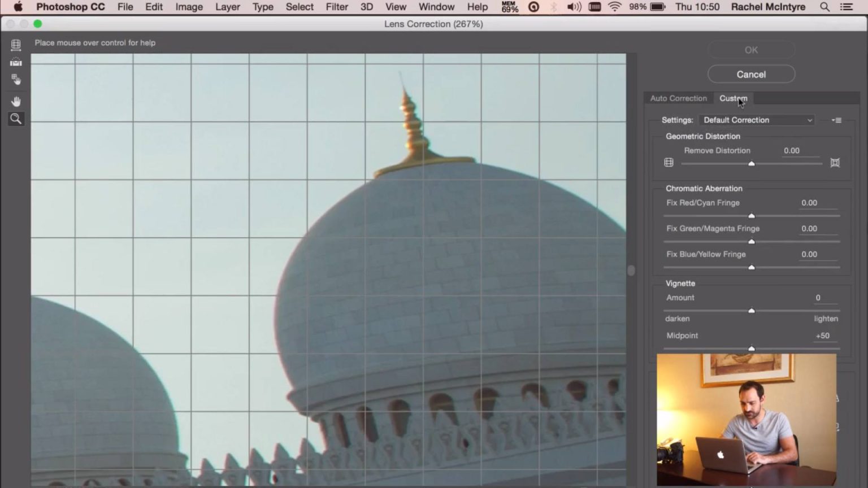The height and width of the screenshot is (488, 868).
Task: Open the settings flyout menu icon
Action: [x=837, y=120]
